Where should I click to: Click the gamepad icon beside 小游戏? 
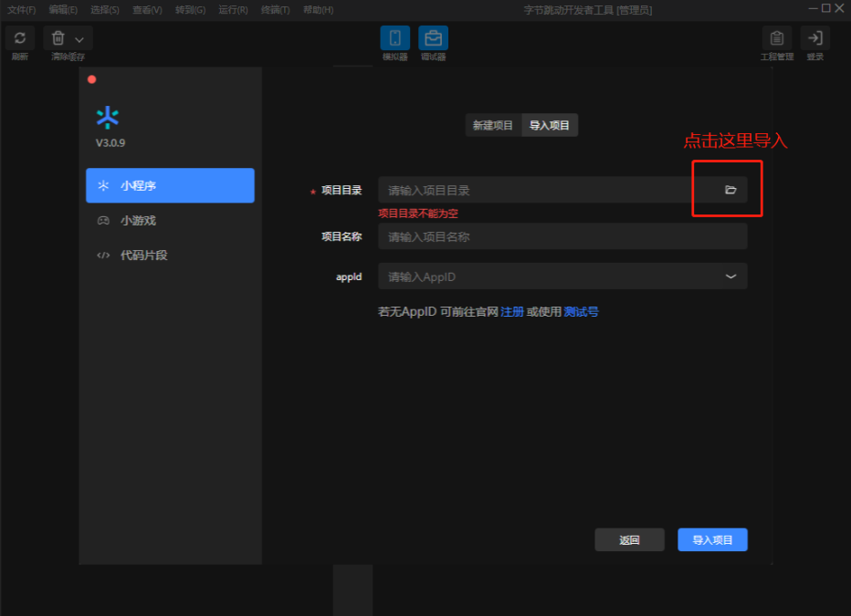coord(103,221)
